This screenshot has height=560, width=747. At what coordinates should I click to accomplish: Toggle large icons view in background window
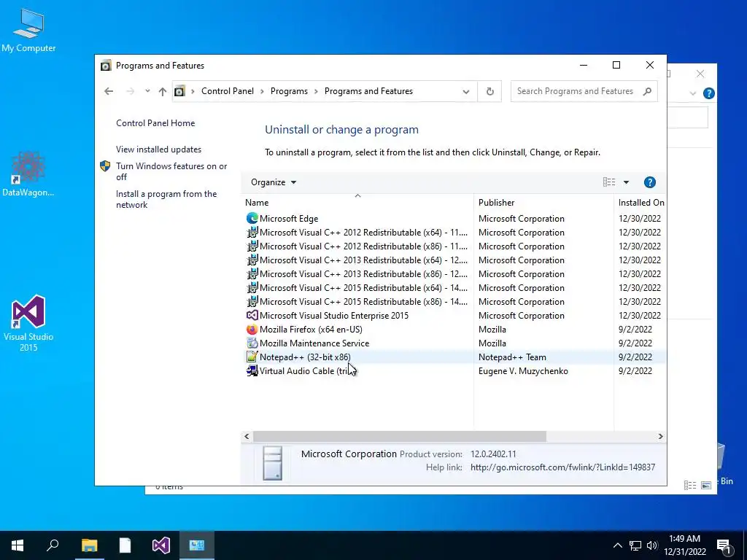coord(706,485)
